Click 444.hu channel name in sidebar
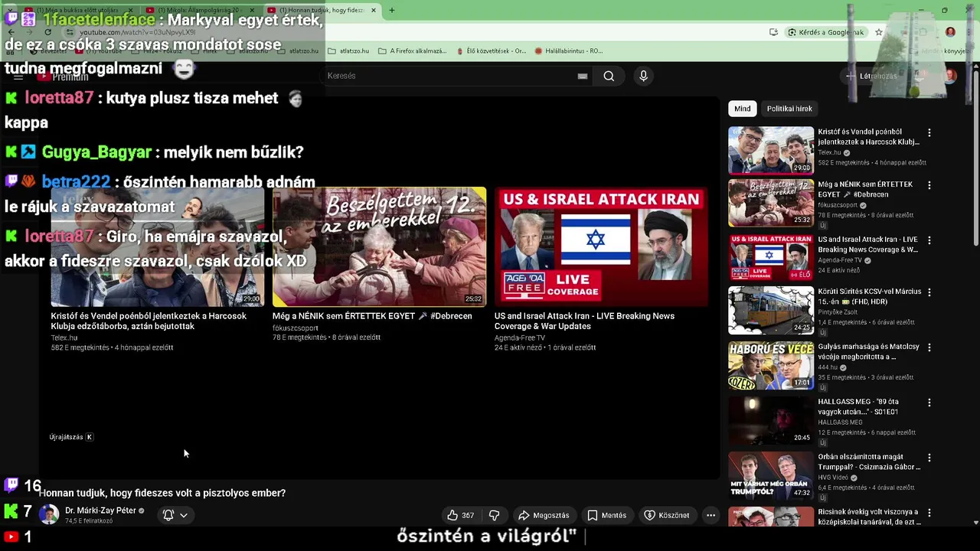The width and height of the screenshot is (980, 551). point(828,367)
